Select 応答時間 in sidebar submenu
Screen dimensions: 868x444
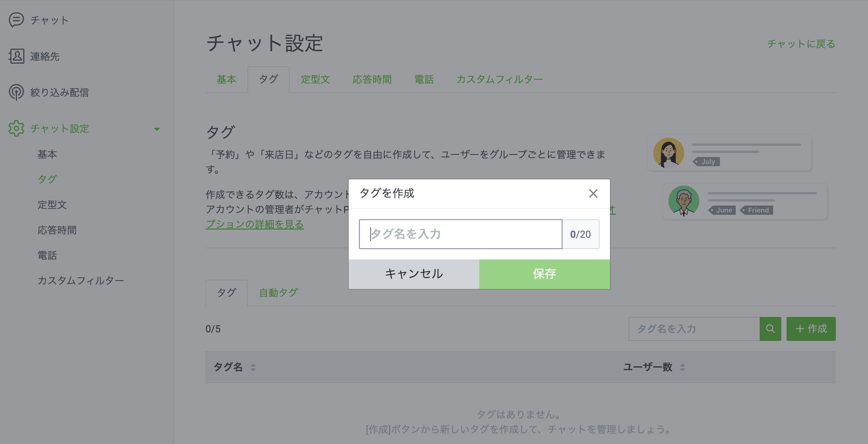(57, 230)
